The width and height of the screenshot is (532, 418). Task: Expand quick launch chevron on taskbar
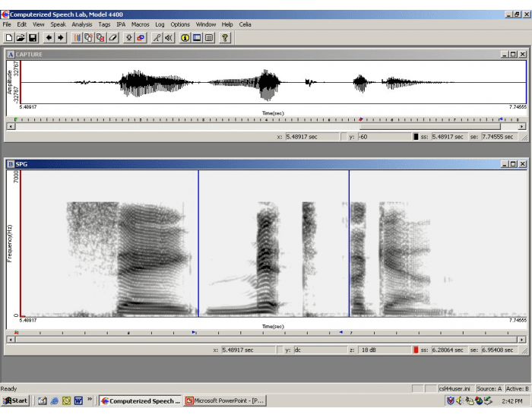90,399
